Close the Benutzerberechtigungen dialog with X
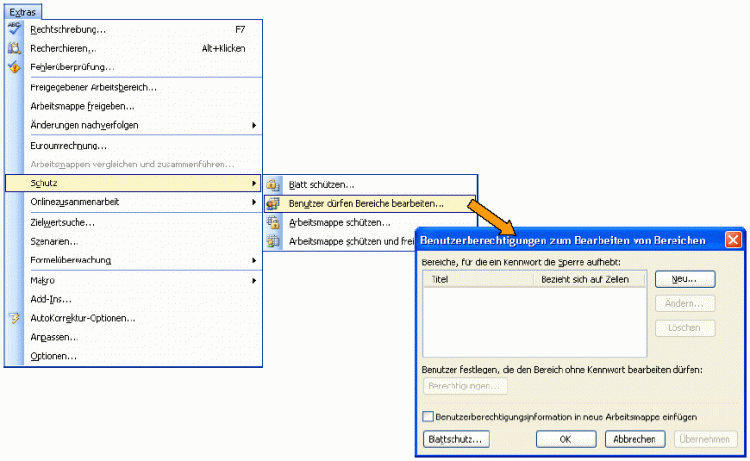Viewport: 750px width, 461px height. pos(732,240)
